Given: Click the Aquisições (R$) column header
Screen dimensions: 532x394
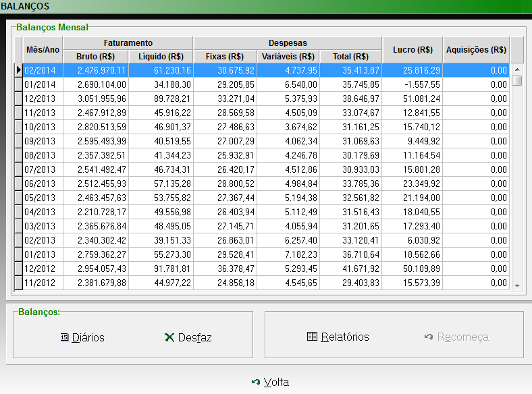Looking at the screenshot, I should click(477, 50).
